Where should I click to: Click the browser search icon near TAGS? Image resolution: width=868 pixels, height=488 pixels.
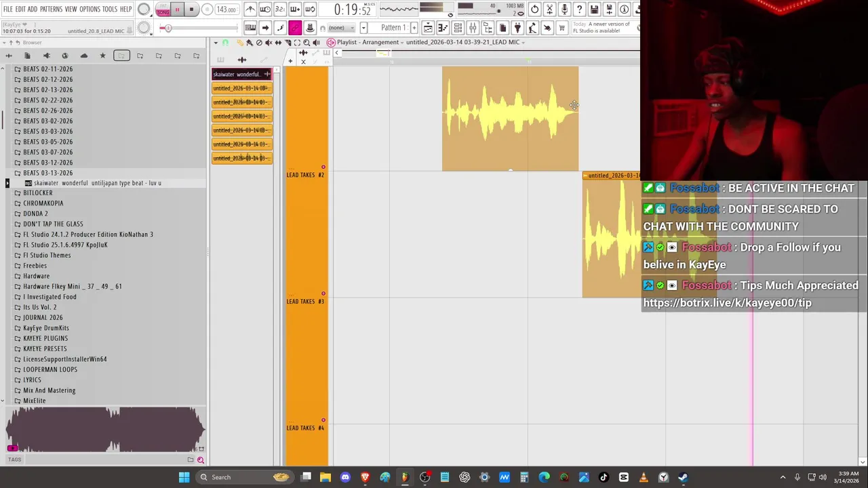pos(201,460)
